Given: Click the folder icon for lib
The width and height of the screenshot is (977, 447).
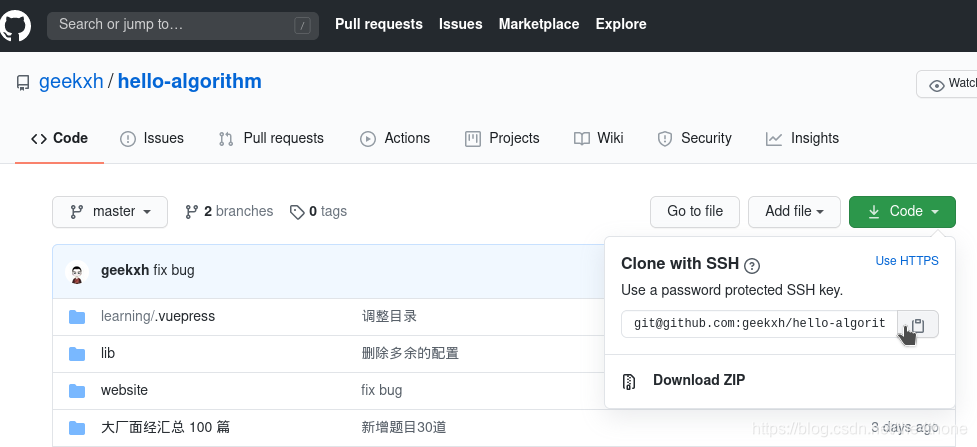Looking at the screenshot, I should pyautogui.click(x=77, y=354).
